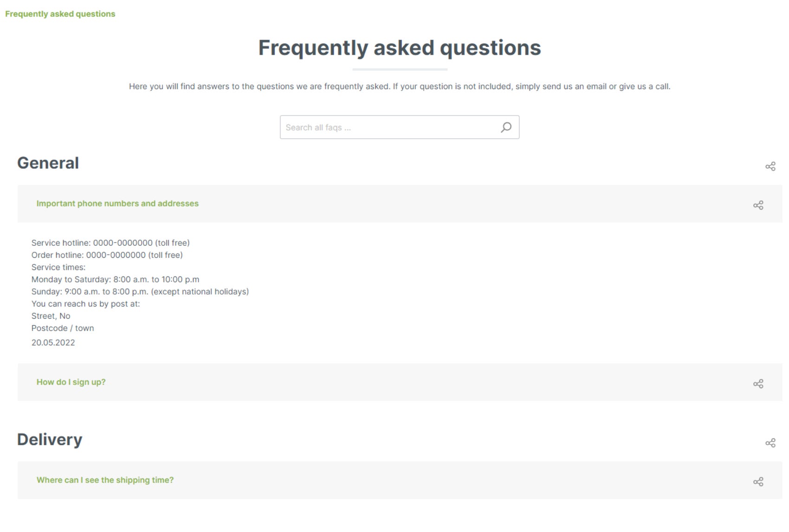This screenshot has height=532, width=789.
Task: Click the Service hotline number line
Action: pyautogui.click(x=110, y=243)
